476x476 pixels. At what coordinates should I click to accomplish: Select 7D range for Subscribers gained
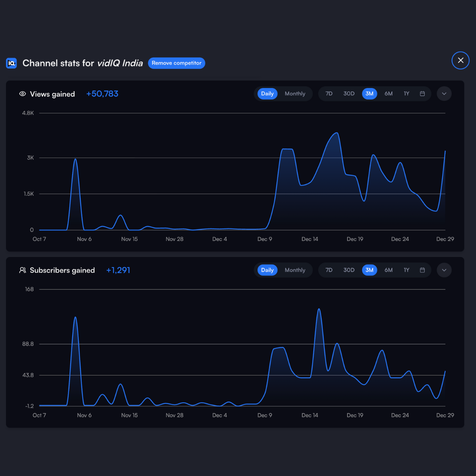pos(329,270)
